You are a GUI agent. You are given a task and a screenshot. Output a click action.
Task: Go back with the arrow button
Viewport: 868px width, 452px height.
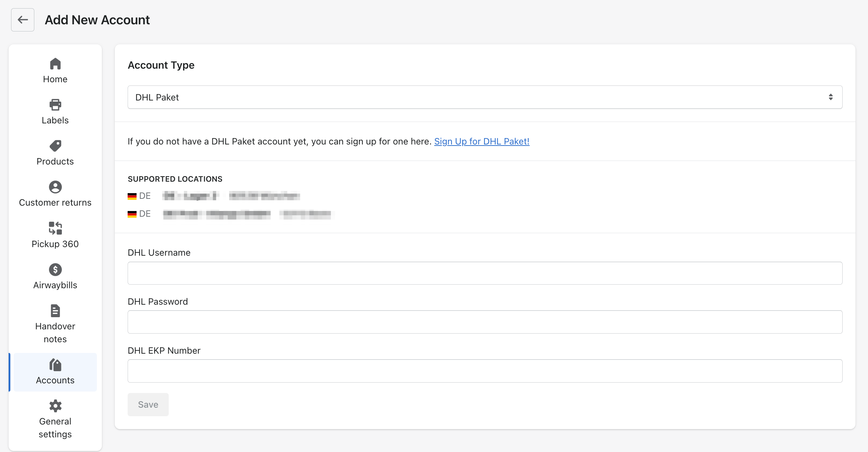pyautogui.click(x=23, y=20)
